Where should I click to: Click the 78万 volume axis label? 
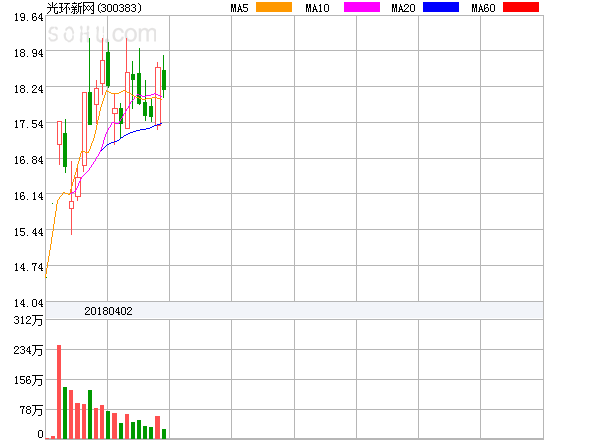click(x=31, y=411)
